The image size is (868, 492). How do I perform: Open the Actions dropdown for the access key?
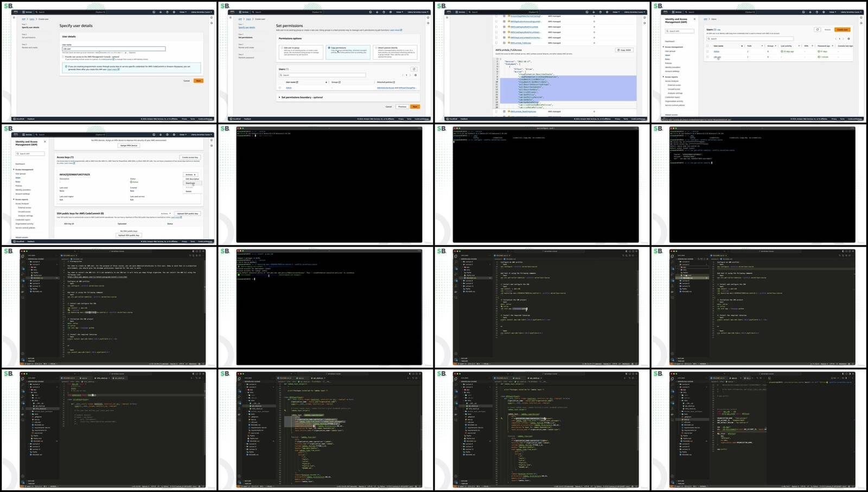(x=190, y=174)
